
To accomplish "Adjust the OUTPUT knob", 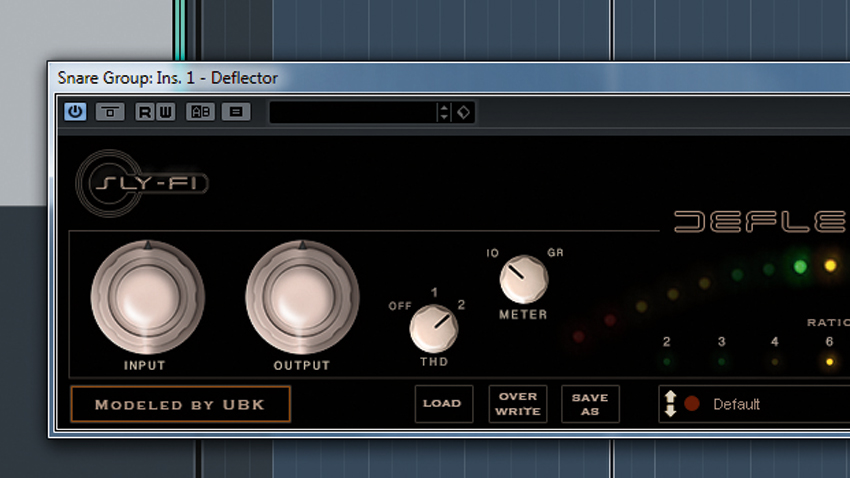I will (302, 297).
